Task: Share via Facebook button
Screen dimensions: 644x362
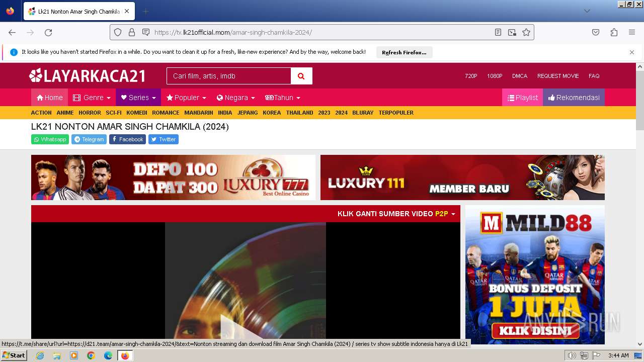Action: click(127, 139)
